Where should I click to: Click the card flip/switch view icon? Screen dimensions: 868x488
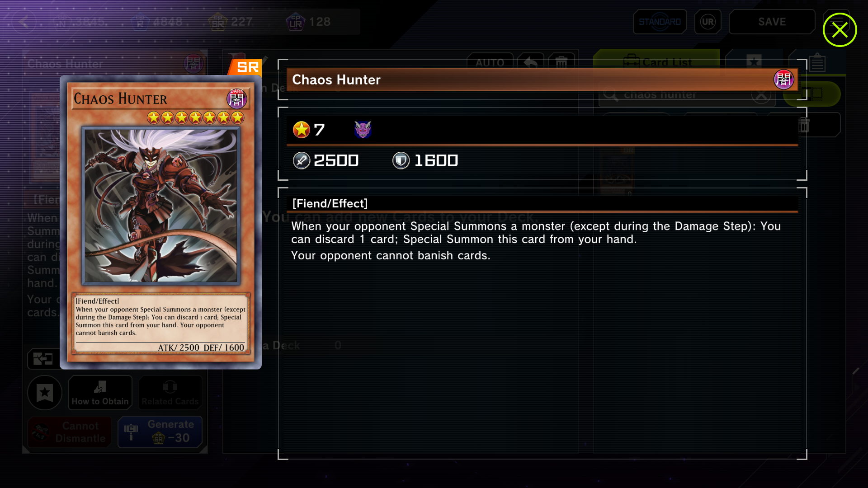[x=43, y=359]
